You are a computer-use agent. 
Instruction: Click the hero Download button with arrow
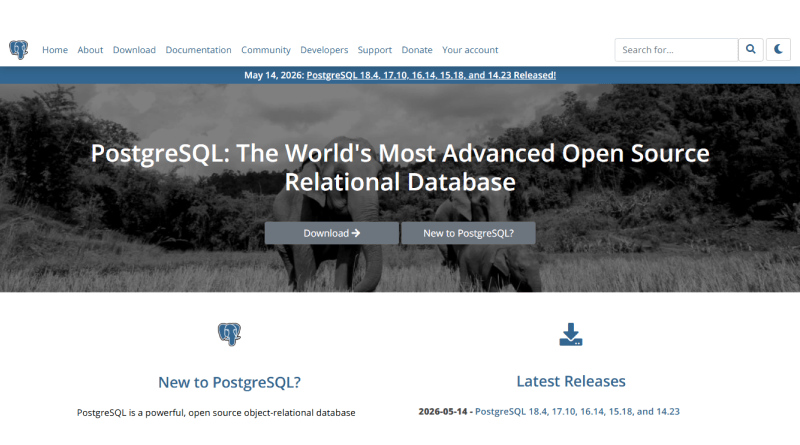pyautogui.click(x=332, y=233)
